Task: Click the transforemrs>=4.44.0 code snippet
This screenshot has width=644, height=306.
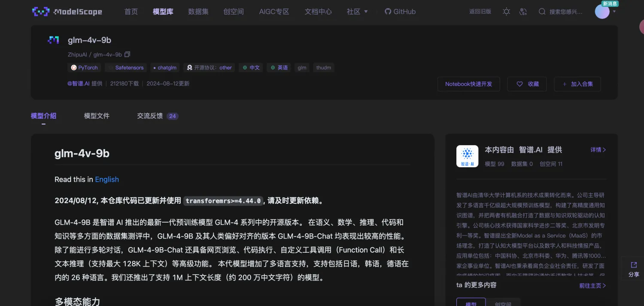Action: click(x=223, y=201)
